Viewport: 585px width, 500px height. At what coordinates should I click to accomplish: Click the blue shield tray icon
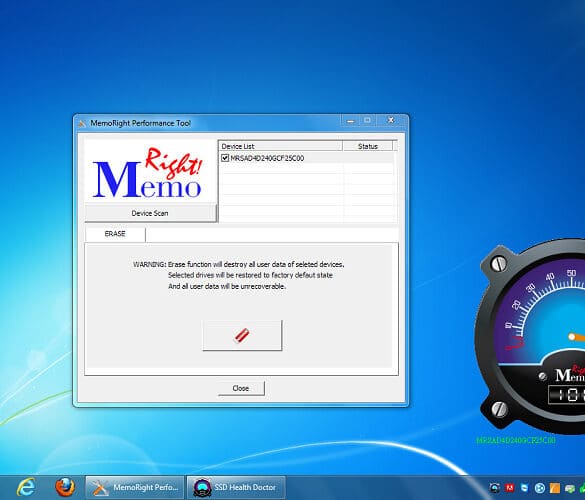[x=525, y=487]
